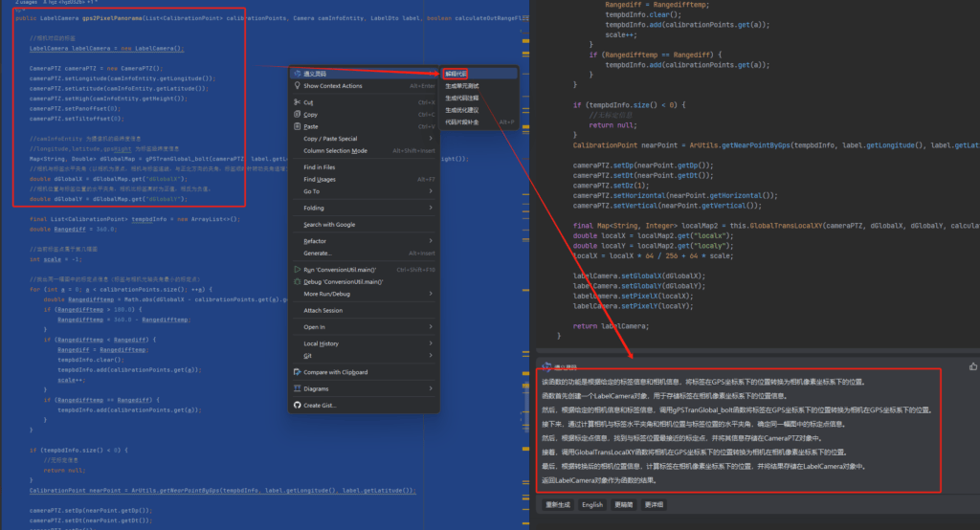
Task: Click the thumbs-up icon on the AI response
Action: pos(972,365)
